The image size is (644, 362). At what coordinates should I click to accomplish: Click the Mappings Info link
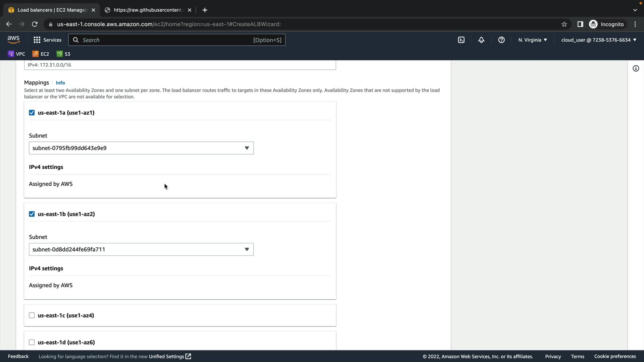click(x=60, y=83)
